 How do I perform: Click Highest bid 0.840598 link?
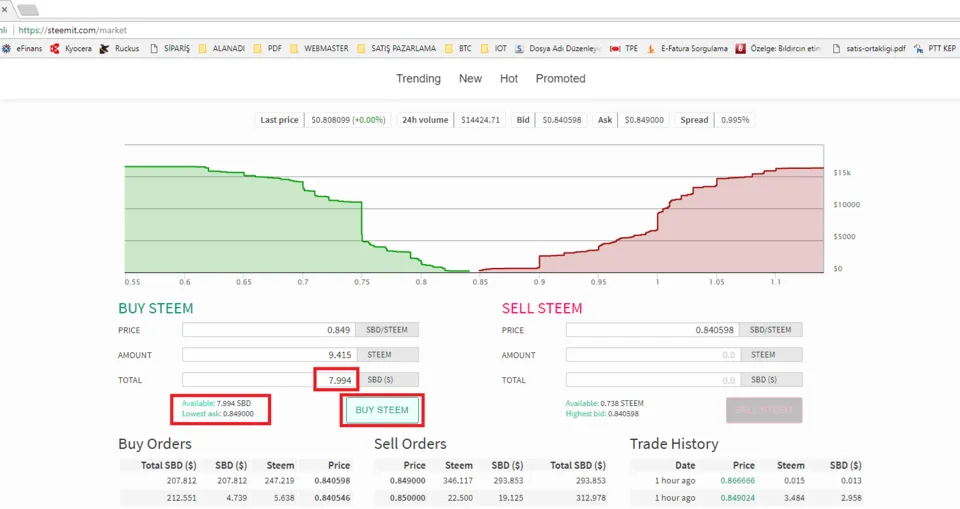pyautogui.click(x=602, y=414)
